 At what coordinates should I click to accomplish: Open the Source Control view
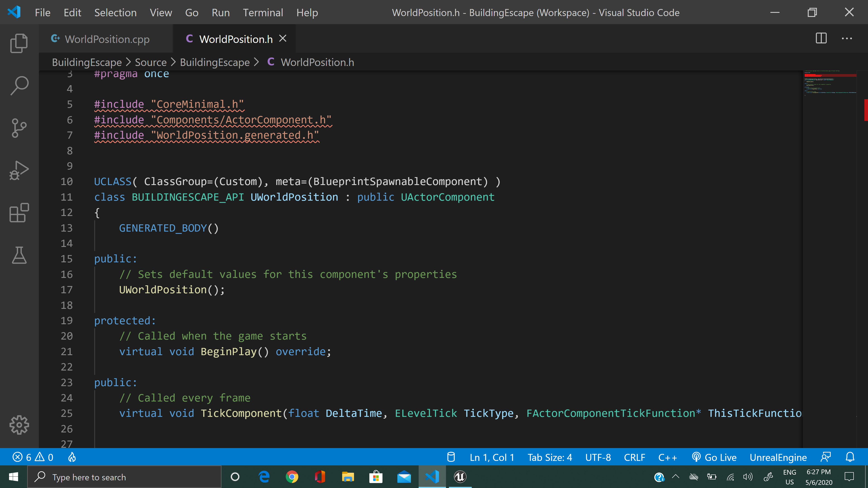click(x=19, y=128)
